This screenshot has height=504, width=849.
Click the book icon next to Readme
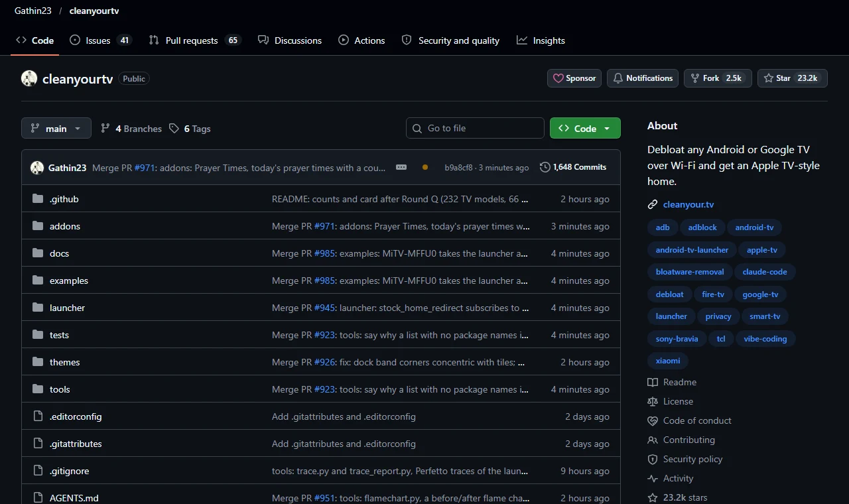653,382
